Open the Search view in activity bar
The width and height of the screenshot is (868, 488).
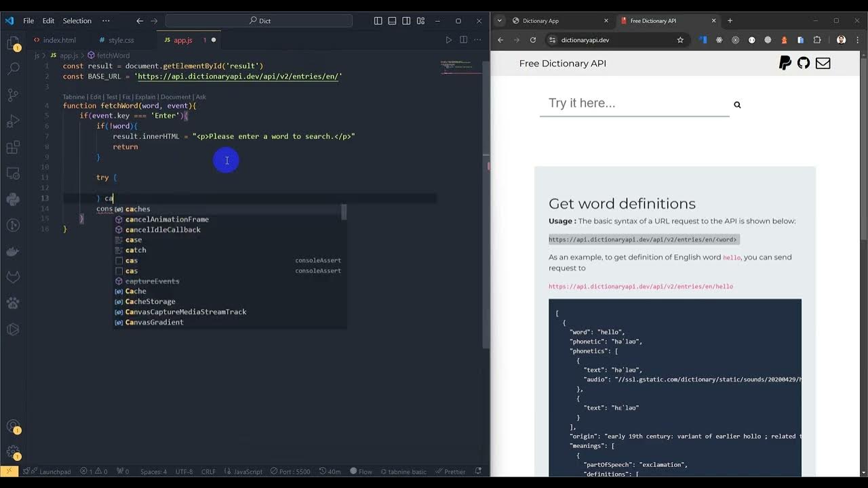pos(13,68)
